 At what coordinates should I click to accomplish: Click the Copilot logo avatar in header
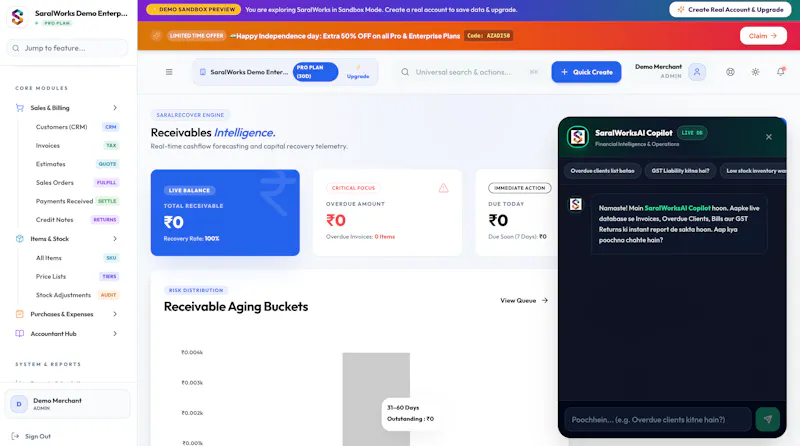(x=578, y=137)
